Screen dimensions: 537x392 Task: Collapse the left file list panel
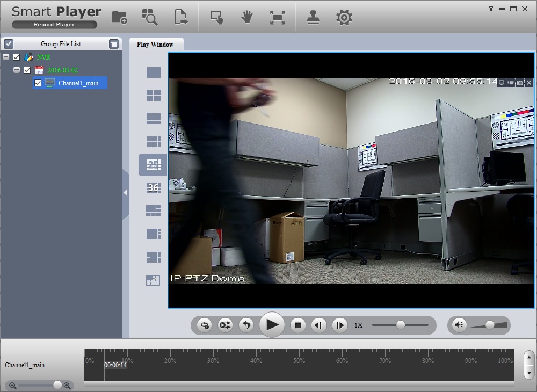[x=125, y=192]
